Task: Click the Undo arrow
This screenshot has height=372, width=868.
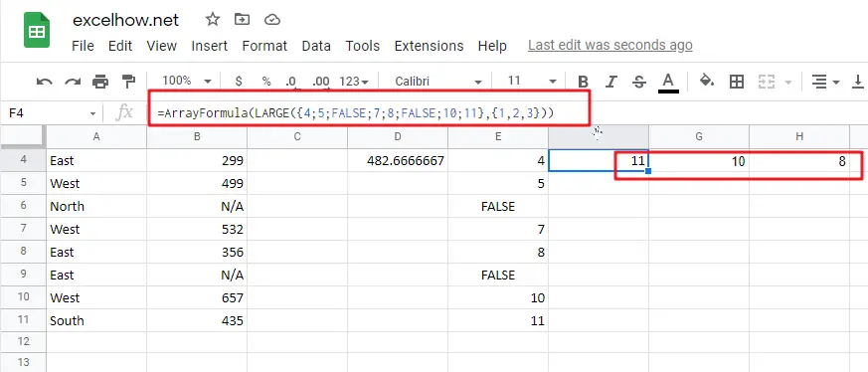Action: (x=45, y=82)
